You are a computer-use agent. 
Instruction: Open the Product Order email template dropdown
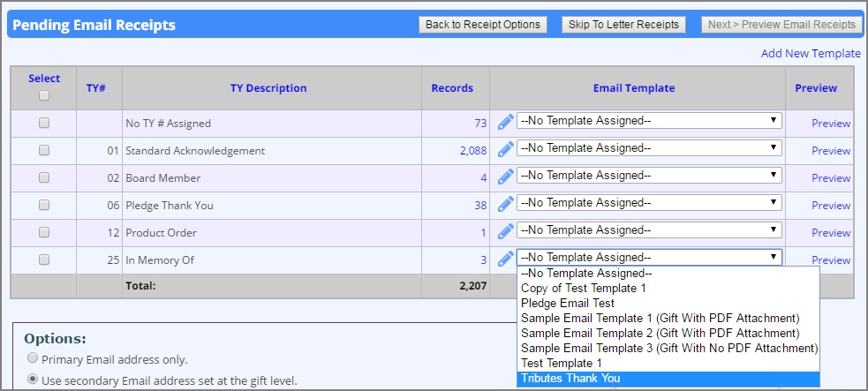coord(649,230)
